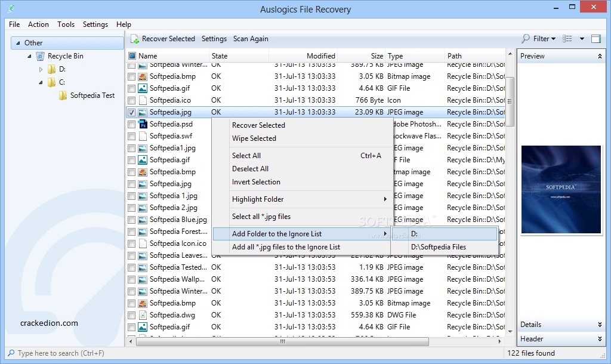611x364 pixels.
Task: Check the Softpedia.ico checkbox
Action: [x=132, y=100]
